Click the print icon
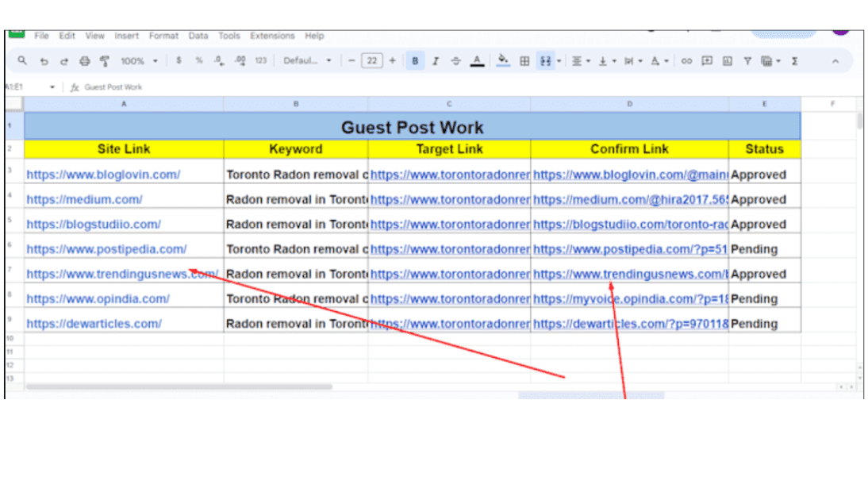Image resolution: width=868 pixels, height=496 pixels. (85, 61)
